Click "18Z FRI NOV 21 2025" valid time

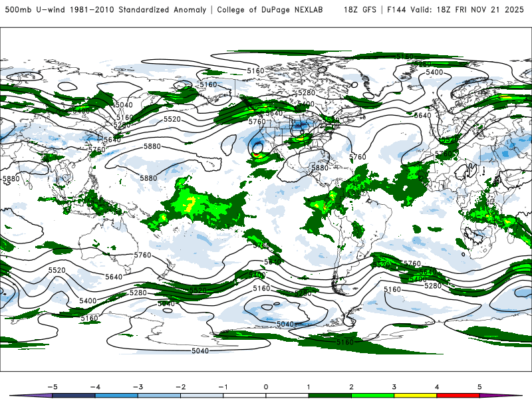coord(480,9)
